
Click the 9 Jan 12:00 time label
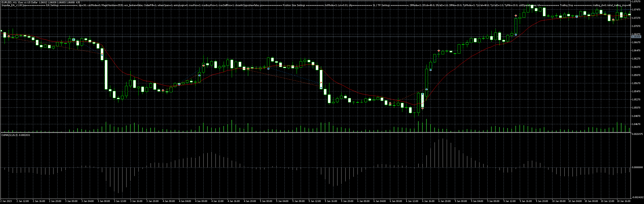point(509,201)
